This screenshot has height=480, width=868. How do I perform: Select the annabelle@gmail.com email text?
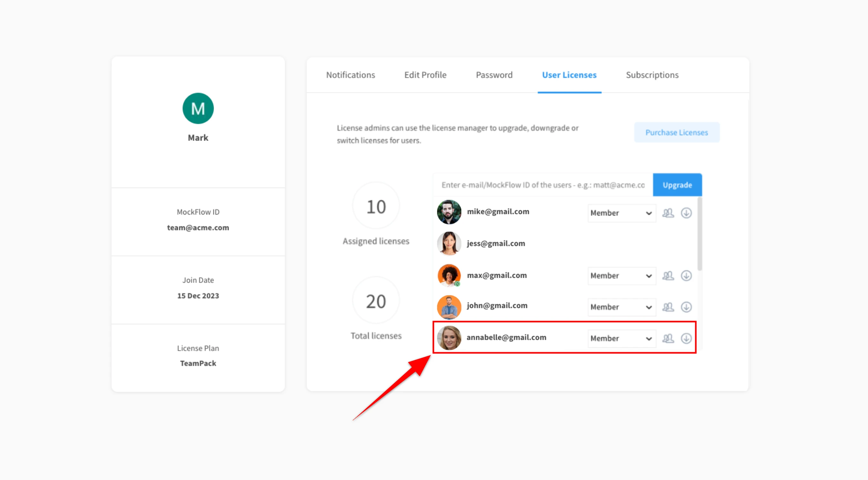(x=506, y=337)
